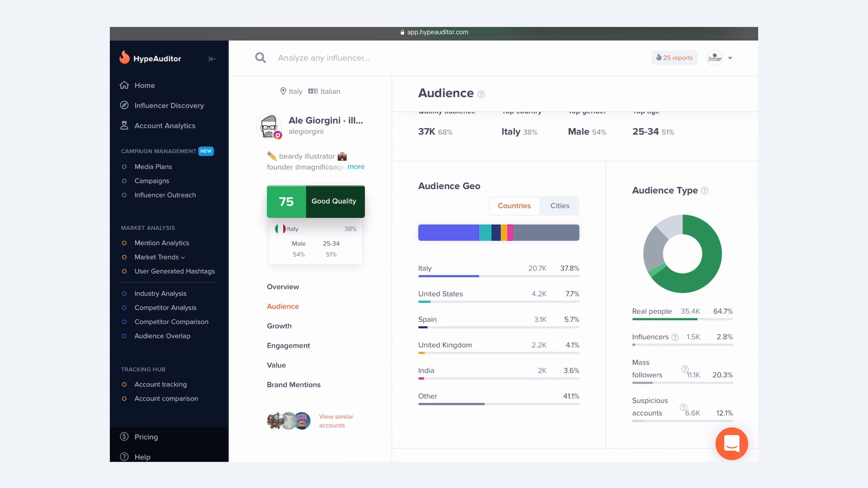Click the Mention Analytics circle bullet

coord(124,243)
